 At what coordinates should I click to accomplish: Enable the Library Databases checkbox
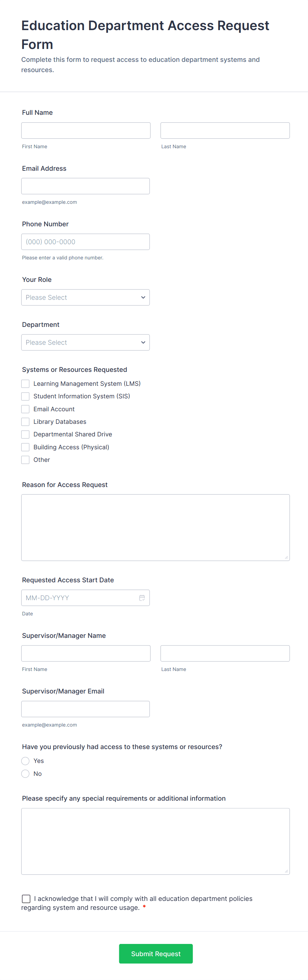click(26, 422)
